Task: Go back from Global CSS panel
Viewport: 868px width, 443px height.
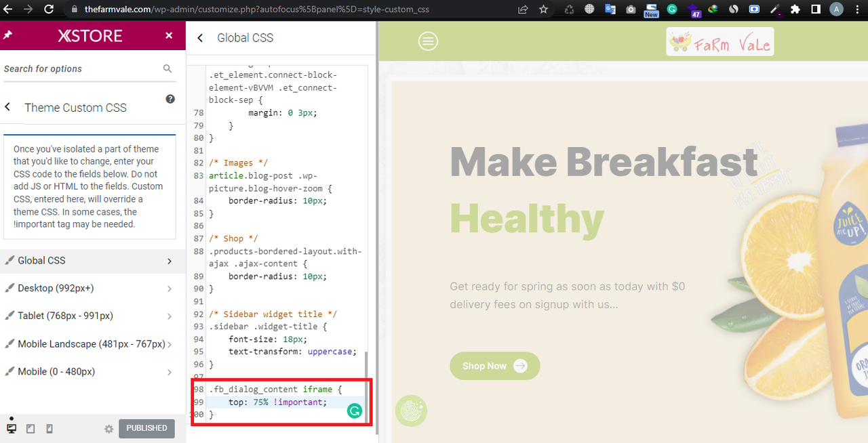Action: pyautogui.click(x=200, y=38)
